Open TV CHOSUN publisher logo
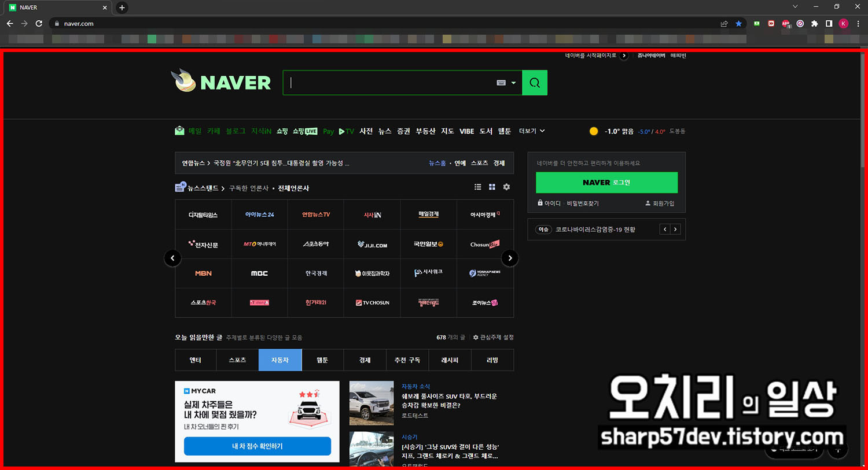Screen dimensions: 868x470 click(372, 302)
